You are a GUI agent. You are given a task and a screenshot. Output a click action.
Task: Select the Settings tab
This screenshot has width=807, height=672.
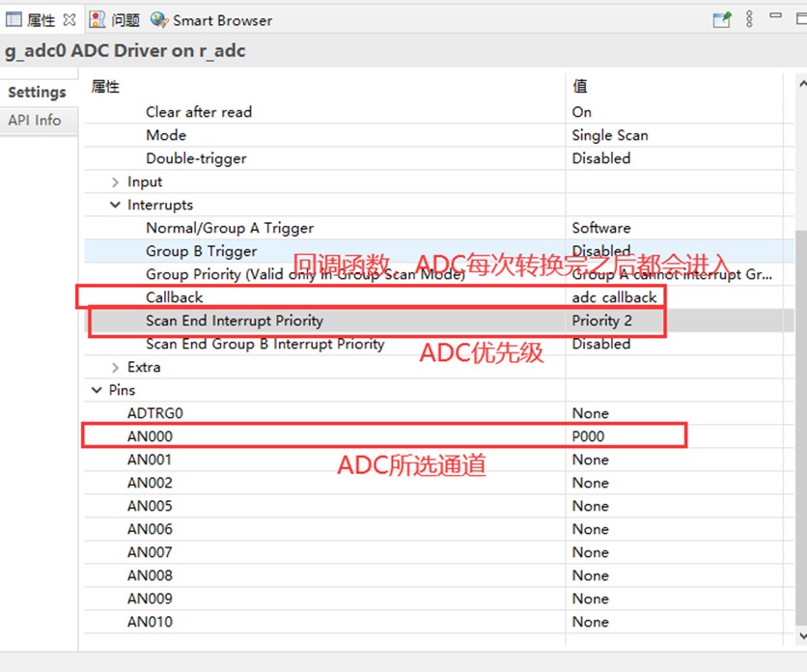[37, 92]
